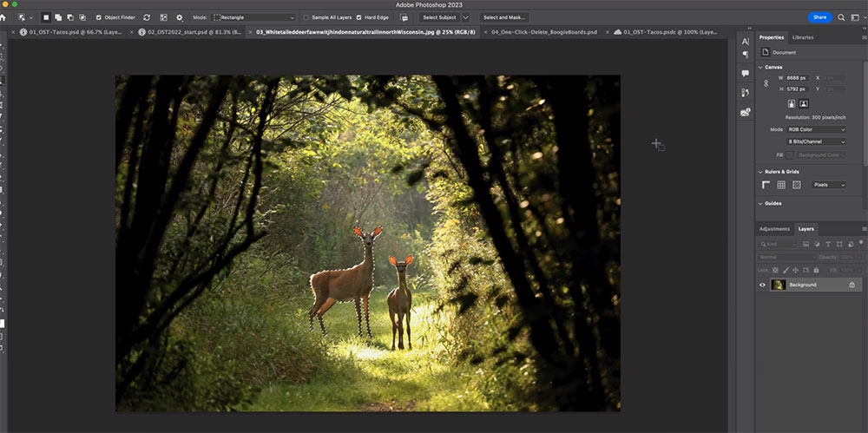
Task: Toggle the grid icon under Rulers & Grids
Action: [781, 185]
